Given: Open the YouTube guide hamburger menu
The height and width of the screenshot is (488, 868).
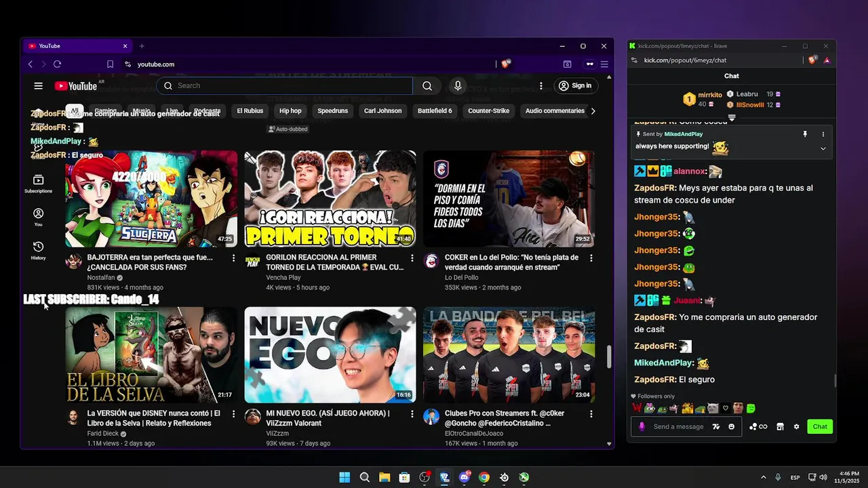Looking at the screenshot, I should [39, 86].
